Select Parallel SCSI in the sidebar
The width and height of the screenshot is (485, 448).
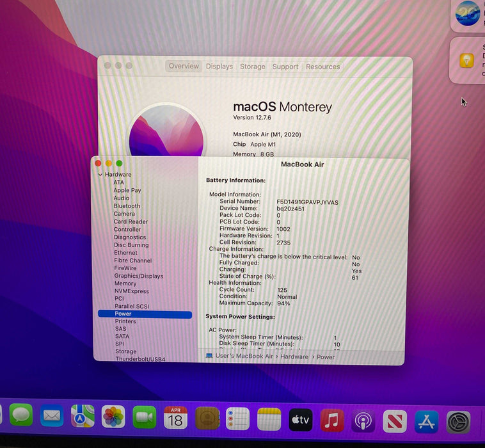[132, 307]
